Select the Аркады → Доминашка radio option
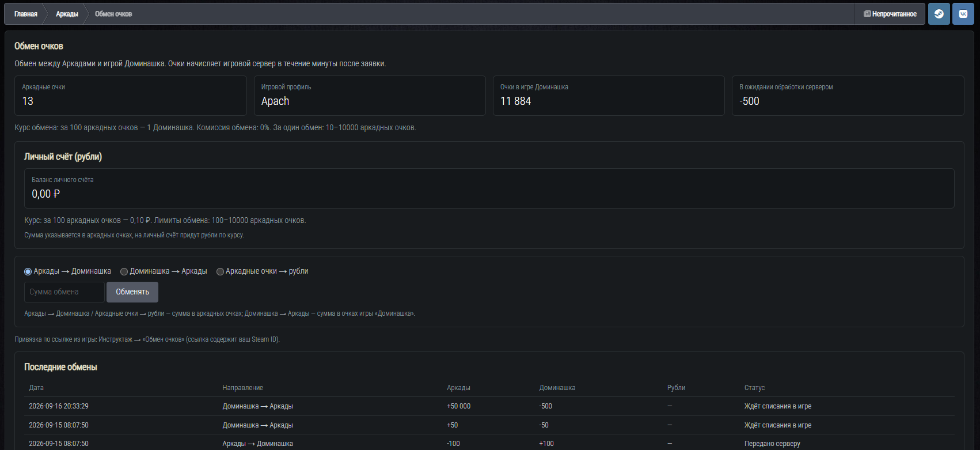Image resolution: width=980 pixels, height=450 pixels. click(28, 271)
